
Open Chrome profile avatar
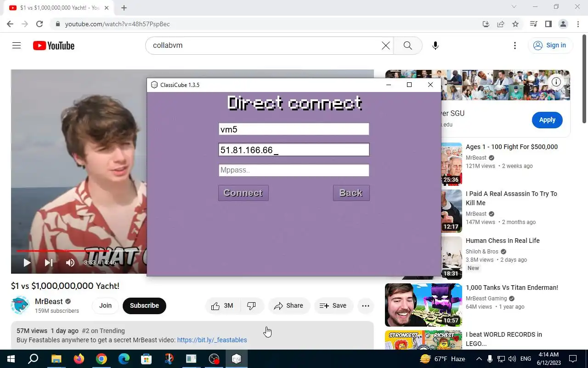click(x=563, y=24)
